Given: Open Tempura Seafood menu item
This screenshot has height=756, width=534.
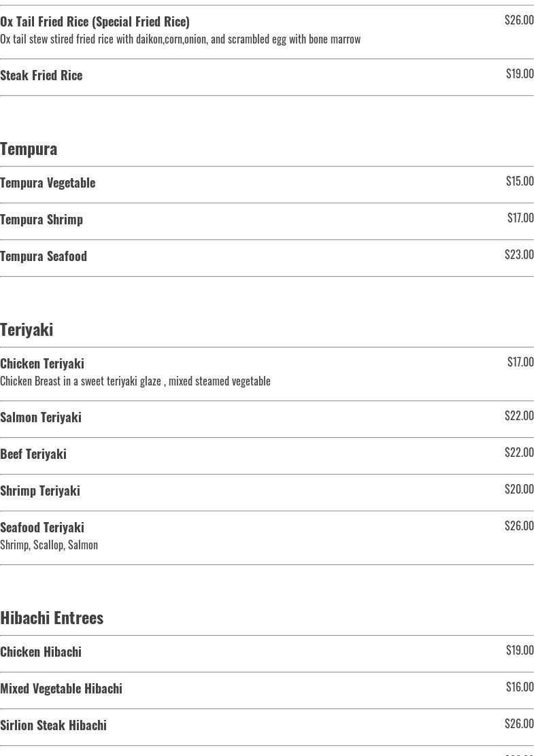Looking at the screenshot, I should click(44, 256).
